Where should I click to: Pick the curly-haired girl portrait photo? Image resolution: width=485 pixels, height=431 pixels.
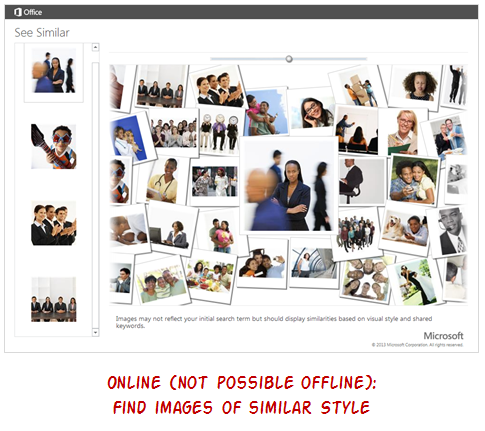point(416,85)
